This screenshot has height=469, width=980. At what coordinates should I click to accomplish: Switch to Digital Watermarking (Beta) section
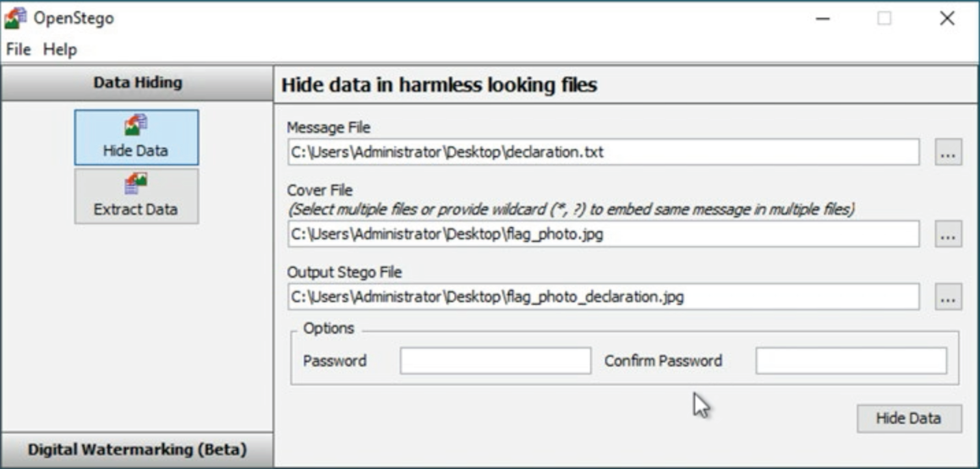coord(137,450)
